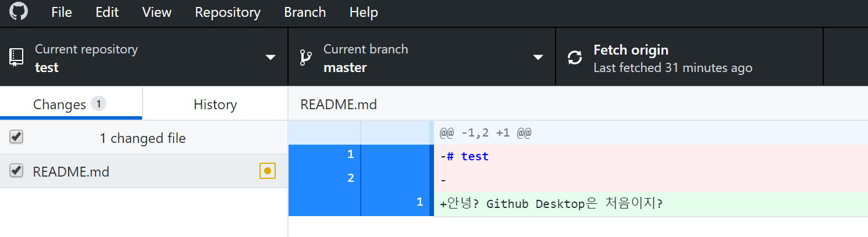Toggle the 1 changed file checkbox
Viewport: 868px width, 237px height.
pyautogui.click(x=16, y=138)
